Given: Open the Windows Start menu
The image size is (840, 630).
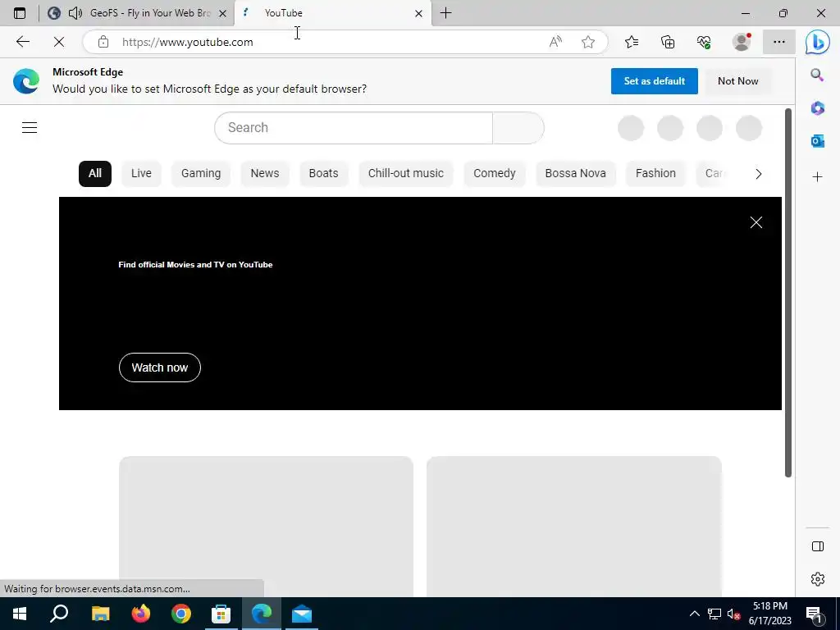Looking at the screenshot, I should click(x=20, y=614).
